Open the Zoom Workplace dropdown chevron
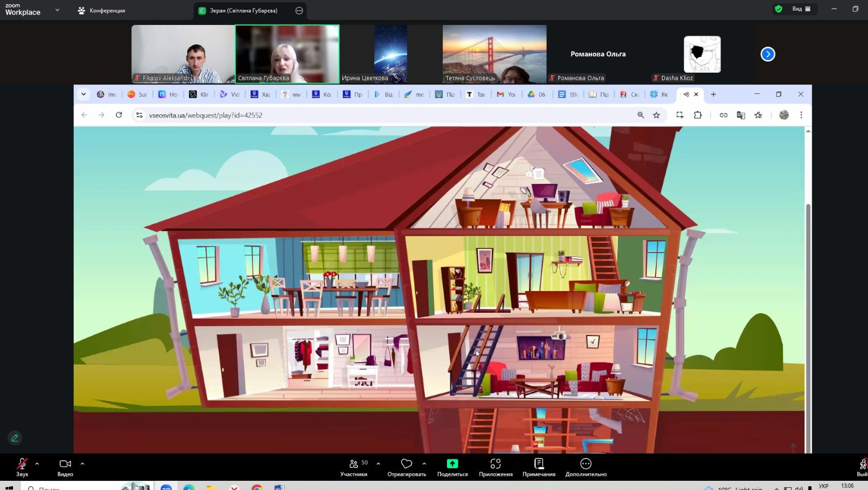This screenshot has width=868, height=490. point(57,10)
